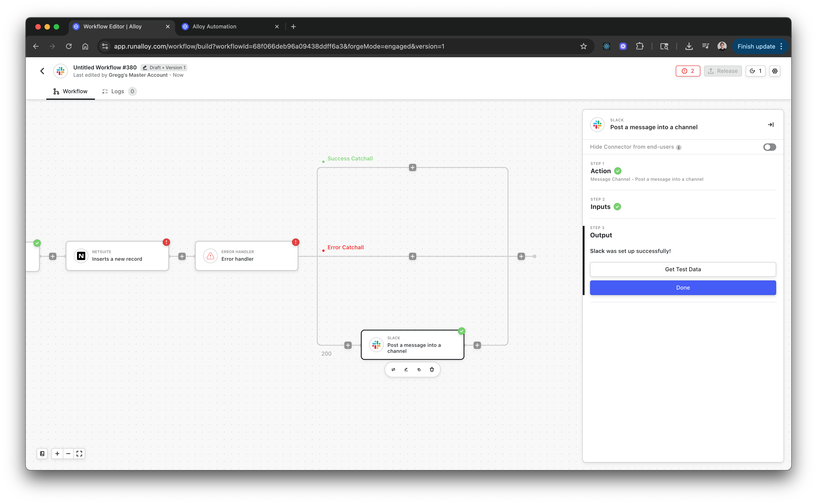Add a step on Success Catchall branch
The image size is (817, 504).
pos(412,167)
